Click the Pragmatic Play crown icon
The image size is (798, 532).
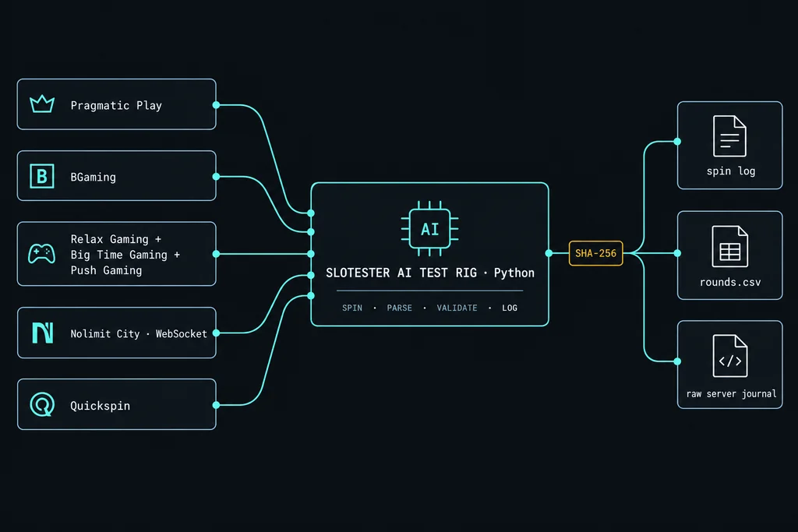click(42, 104)
